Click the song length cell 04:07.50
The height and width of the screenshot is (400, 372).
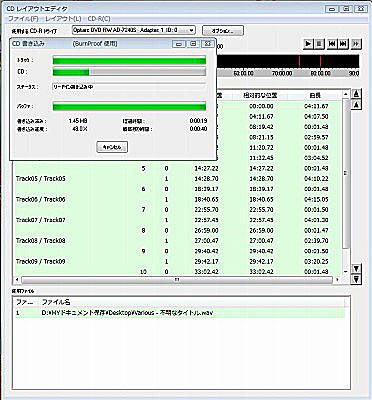316,117
